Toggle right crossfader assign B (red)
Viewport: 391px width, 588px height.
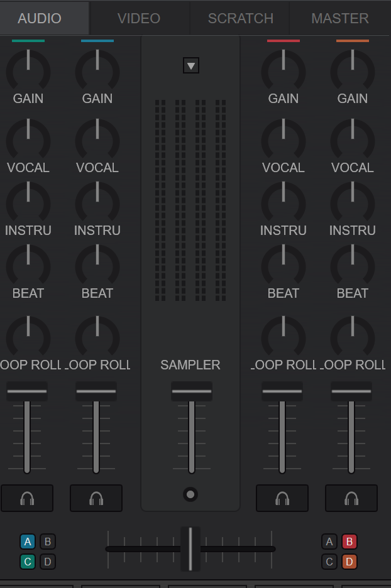tap(350, 542)
